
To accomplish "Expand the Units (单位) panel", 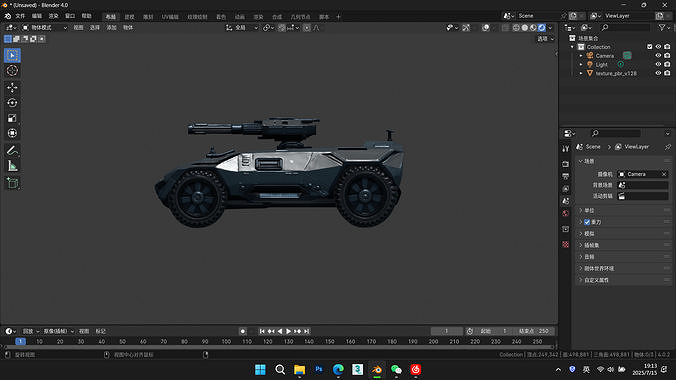I will [x=624, y=210].
